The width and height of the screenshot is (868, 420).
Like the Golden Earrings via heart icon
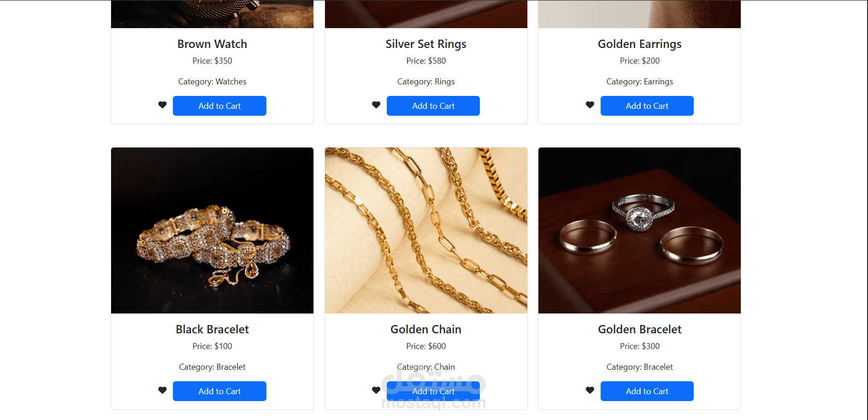pos(590,105)
